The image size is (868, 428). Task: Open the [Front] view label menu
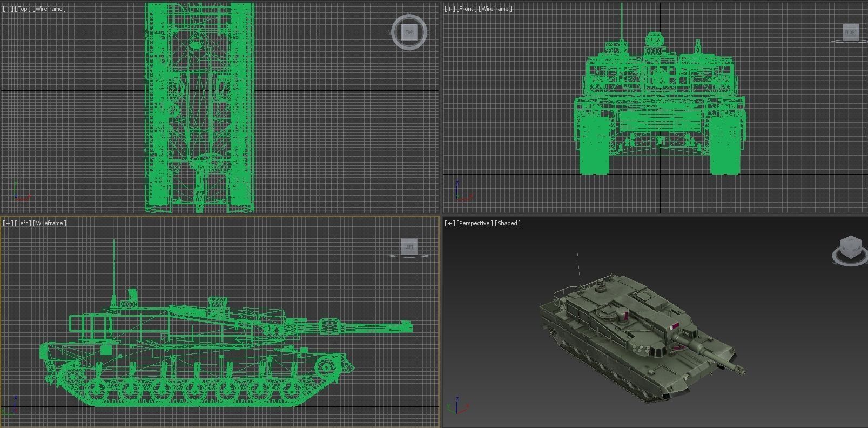(466, 9)
